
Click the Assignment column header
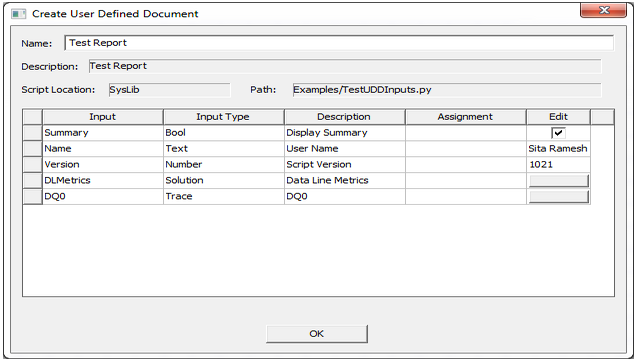(x=466, y=117)
